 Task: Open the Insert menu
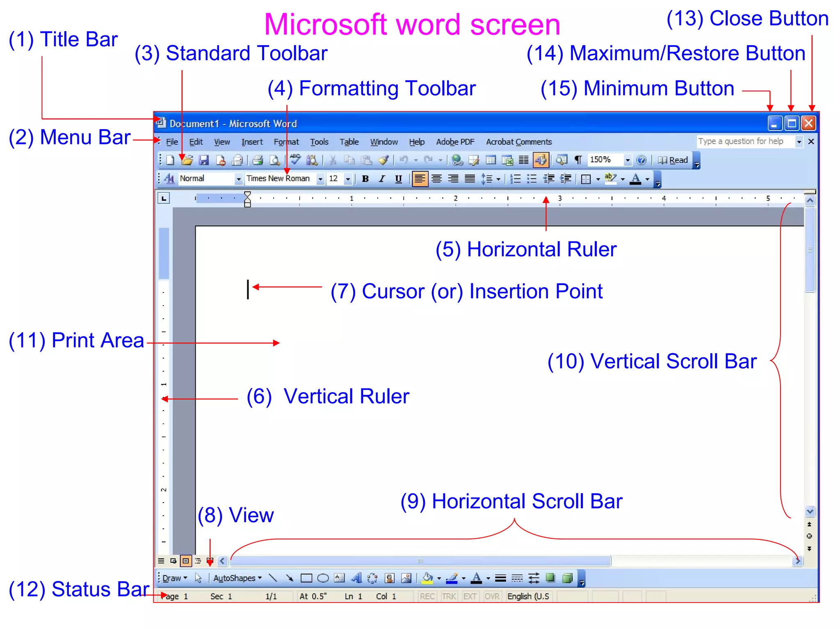pos(252,142)
